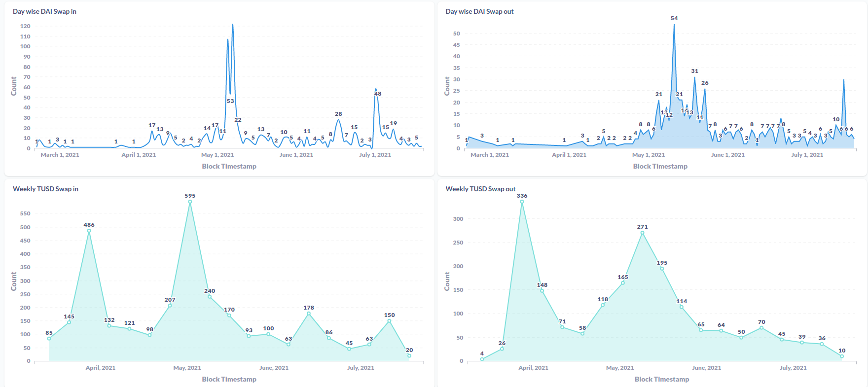Select the final 20 data point in Weekly TUSD Swap in
Viewport: 868px width, 387px height.
pyautogui.click(x=409, y=355)
